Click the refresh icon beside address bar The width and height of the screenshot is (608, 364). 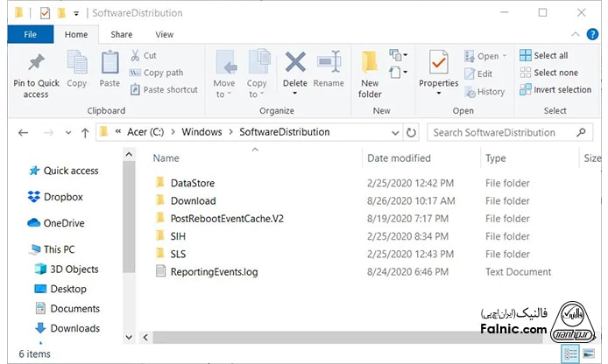coord(412,133)
